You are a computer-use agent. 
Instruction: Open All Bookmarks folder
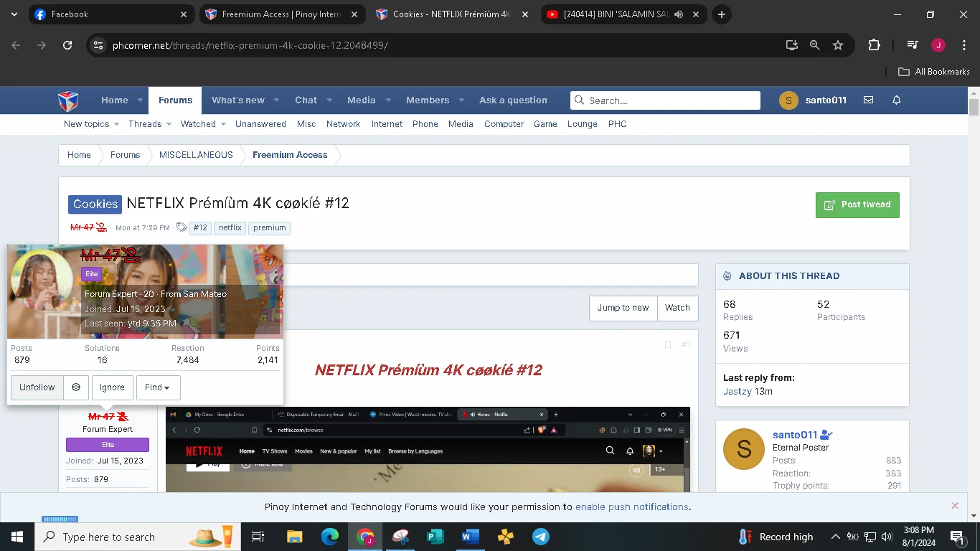[934, 72]
